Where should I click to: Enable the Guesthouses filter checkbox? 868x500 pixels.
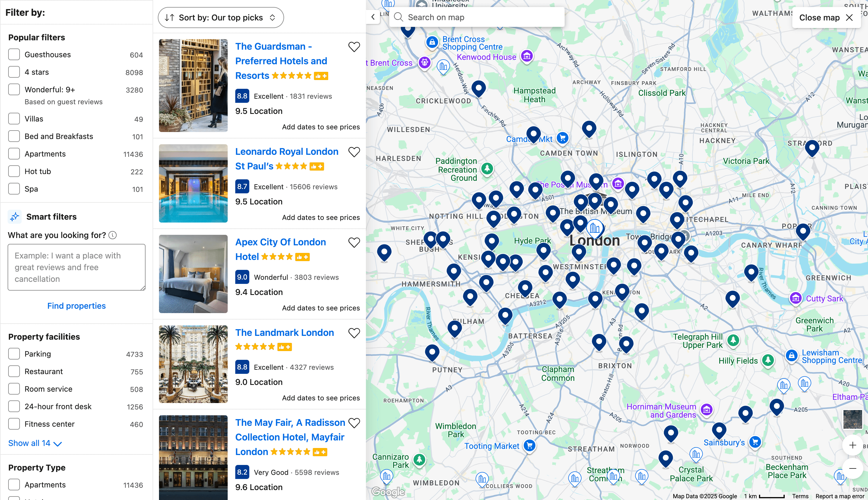14,55
